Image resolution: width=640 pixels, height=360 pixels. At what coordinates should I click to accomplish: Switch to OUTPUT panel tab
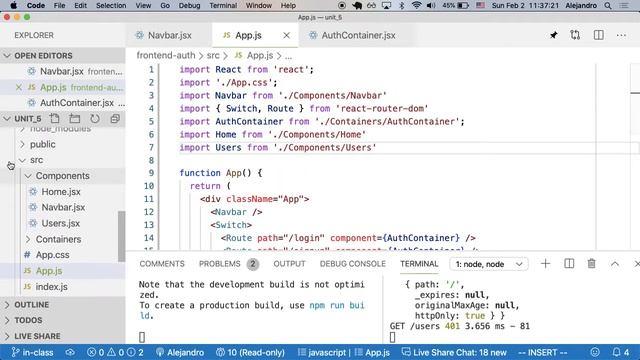click(x=289, y=264)
